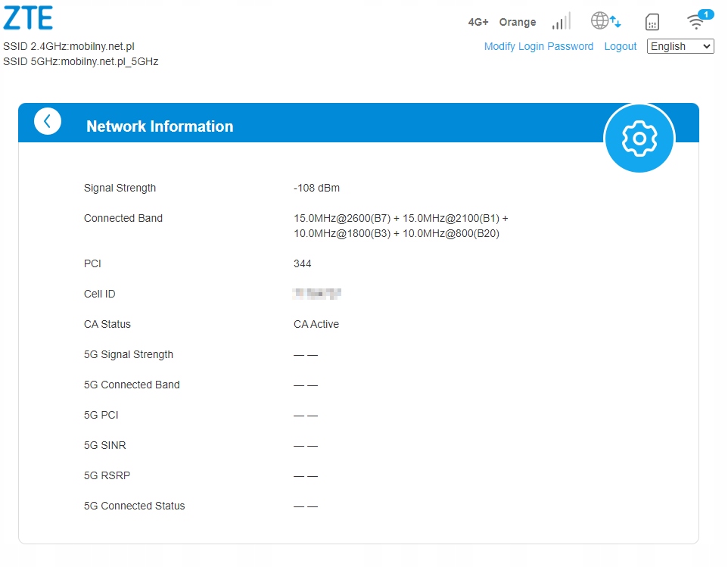Click the SSID 2.4GHz network name

coord(69,46)
